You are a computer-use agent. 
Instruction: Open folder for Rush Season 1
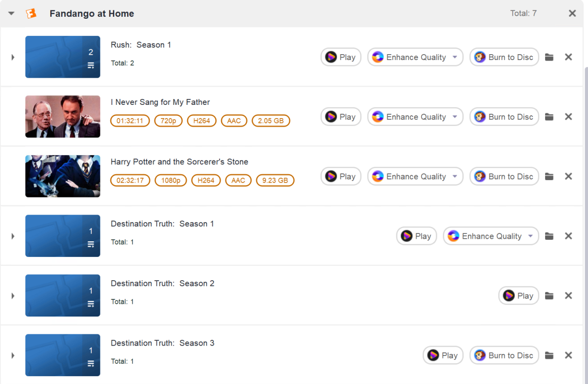point(550,57)
